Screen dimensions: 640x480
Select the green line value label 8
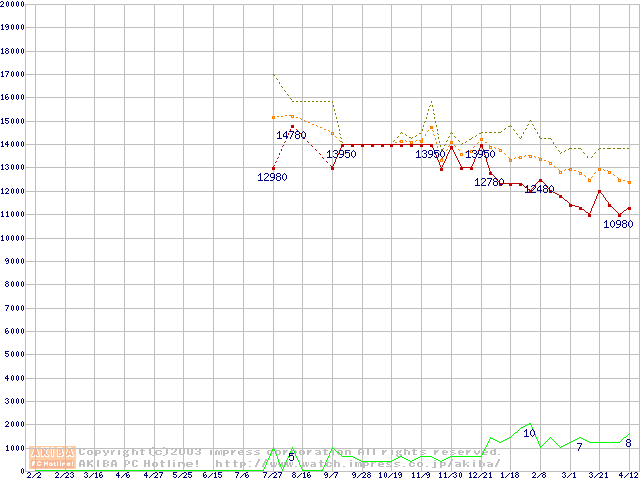(x=628, y=442)
